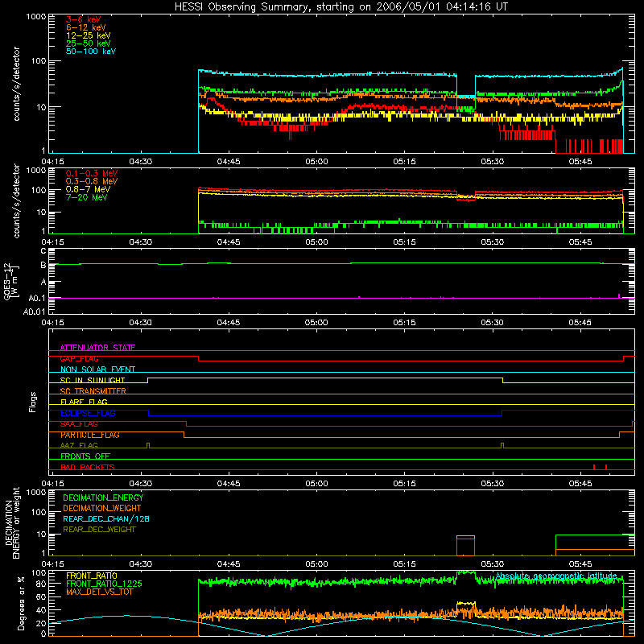Click the first BAD_PACKETS red spike near 05:47
644x644 pixels.
(594, 467)
